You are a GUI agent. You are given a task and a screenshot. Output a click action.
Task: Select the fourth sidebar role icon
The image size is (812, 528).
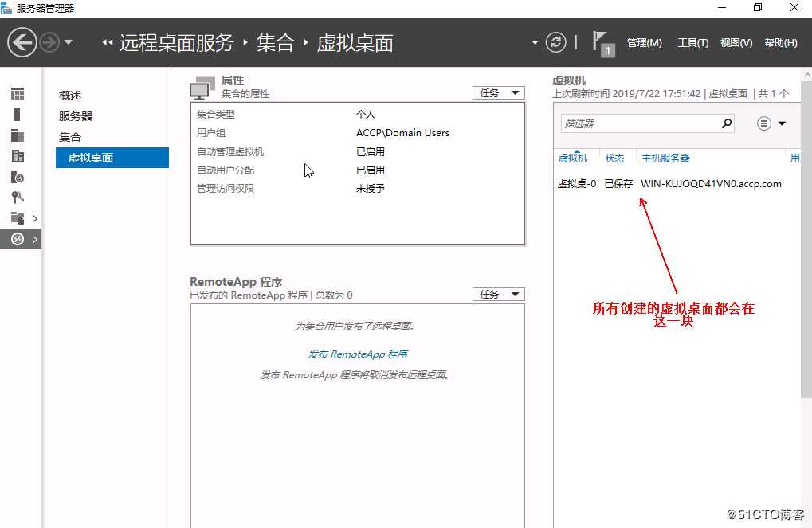click(18, 156)
